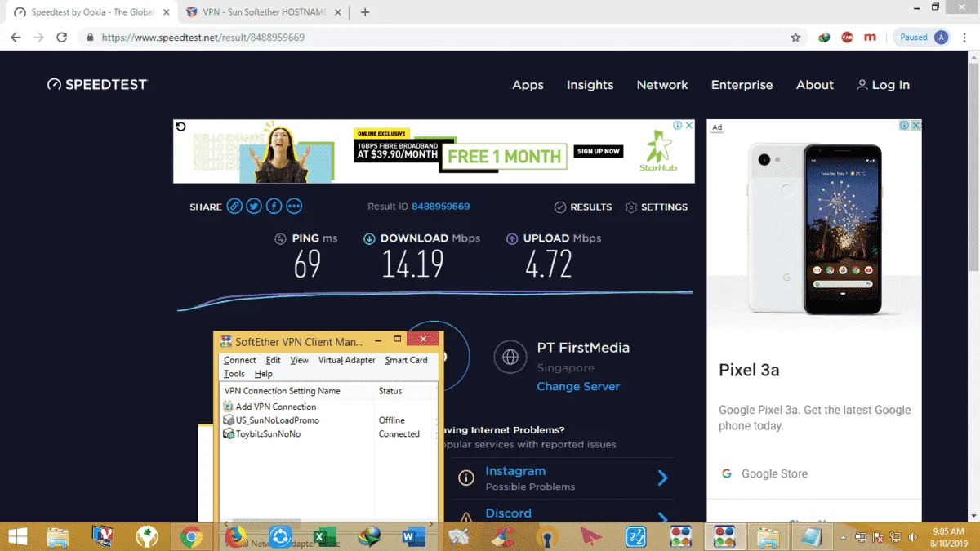Open the blue ZZ taskbar app

coord(636,536)
